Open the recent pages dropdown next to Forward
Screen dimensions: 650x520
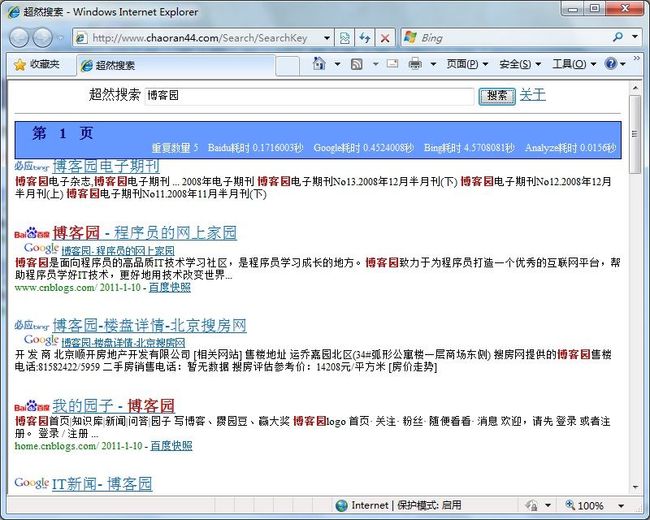(x=61, y=38)
